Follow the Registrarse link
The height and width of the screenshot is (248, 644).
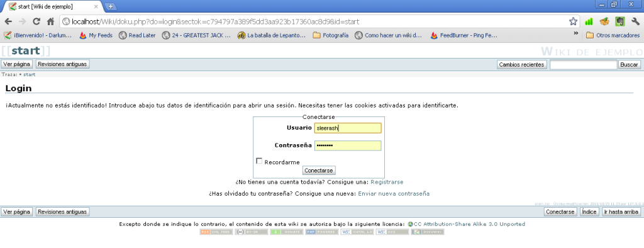click(x=387, y=182)
